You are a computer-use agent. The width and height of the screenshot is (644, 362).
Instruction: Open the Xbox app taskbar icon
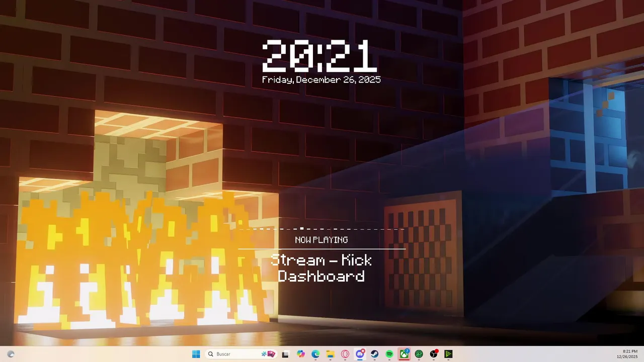pos(404,354)
